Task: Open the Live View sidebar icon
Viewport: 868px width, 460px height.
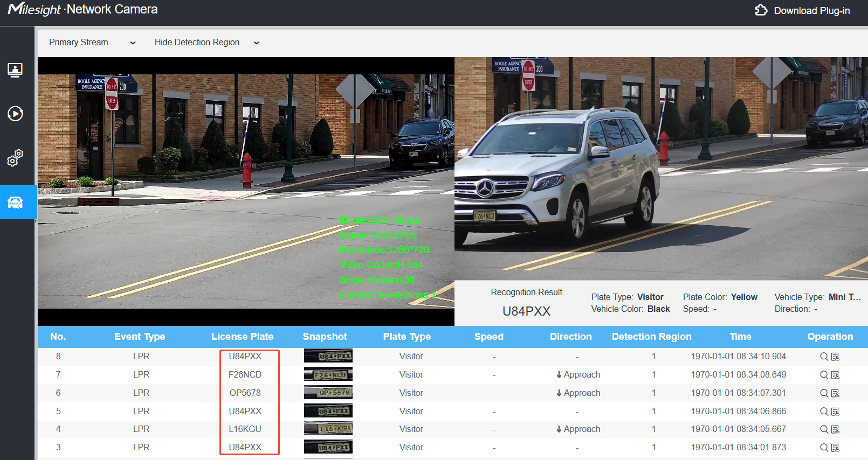Action: 15,70
